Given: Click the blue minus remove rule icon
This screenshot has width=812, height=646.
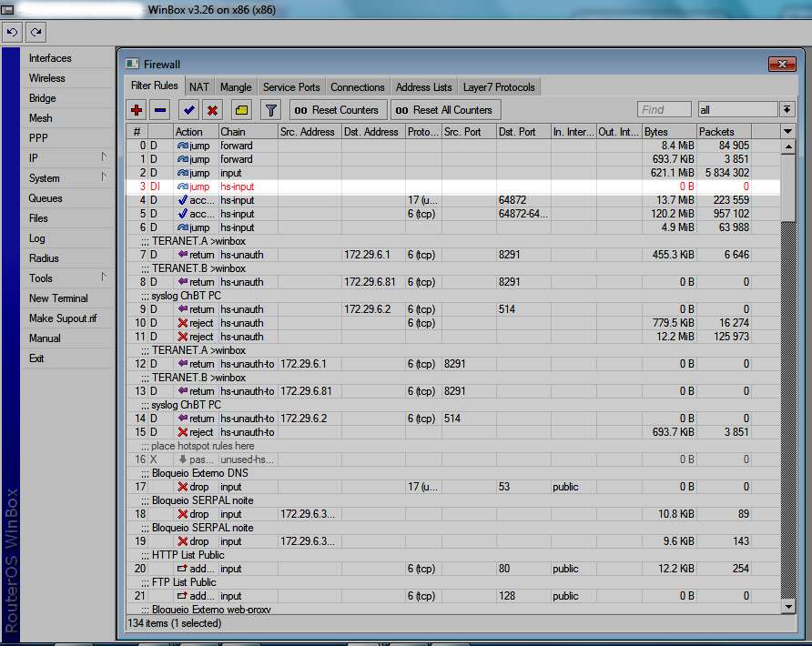Looking at the screenshot, I should 160,110.
